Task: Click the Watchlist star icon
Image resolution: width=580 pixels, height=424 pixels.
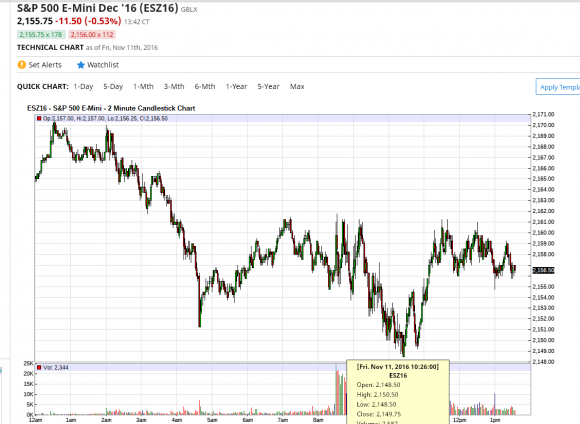Action: 81,65
